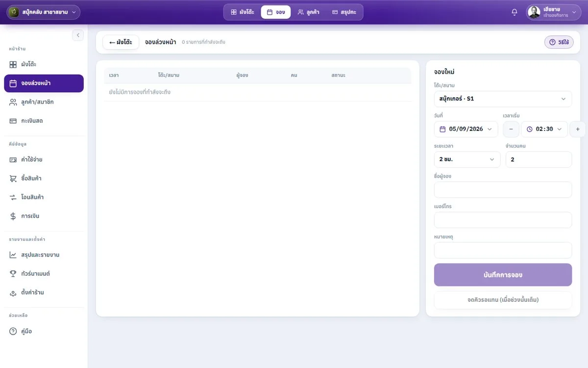Focus the หมายเหตุ input field
This screenshot has height=368, width=588.
(x=503, y=250)
